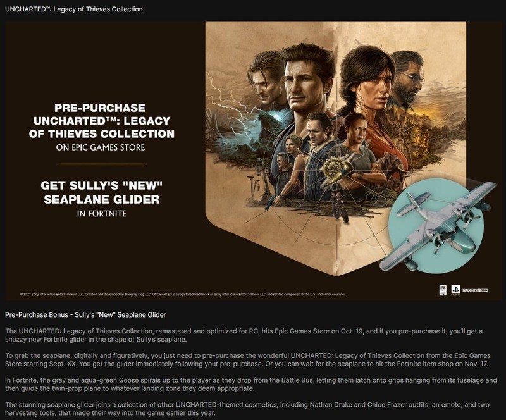506x420 pixels.
Task: Click the 'IN FORTNITE' banner text
Action: pyautogui.click(x=102, y=213)
